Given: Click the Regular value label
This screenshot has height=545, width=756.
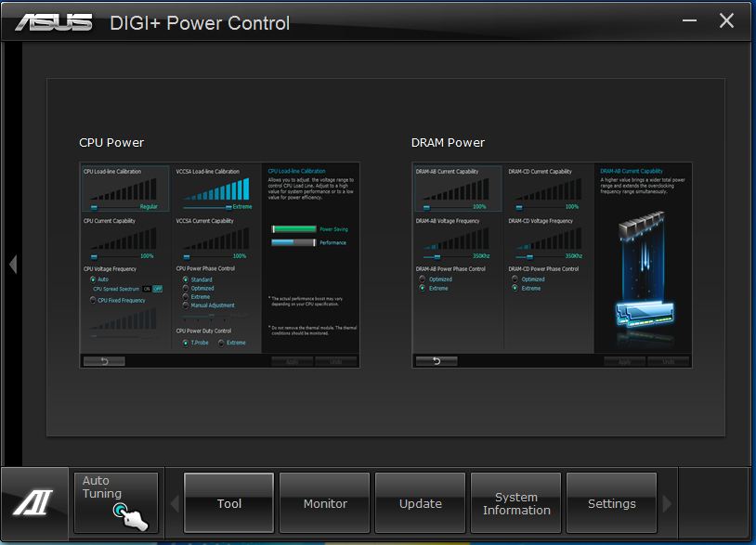Looking at the screenshot, I should 149,207.
